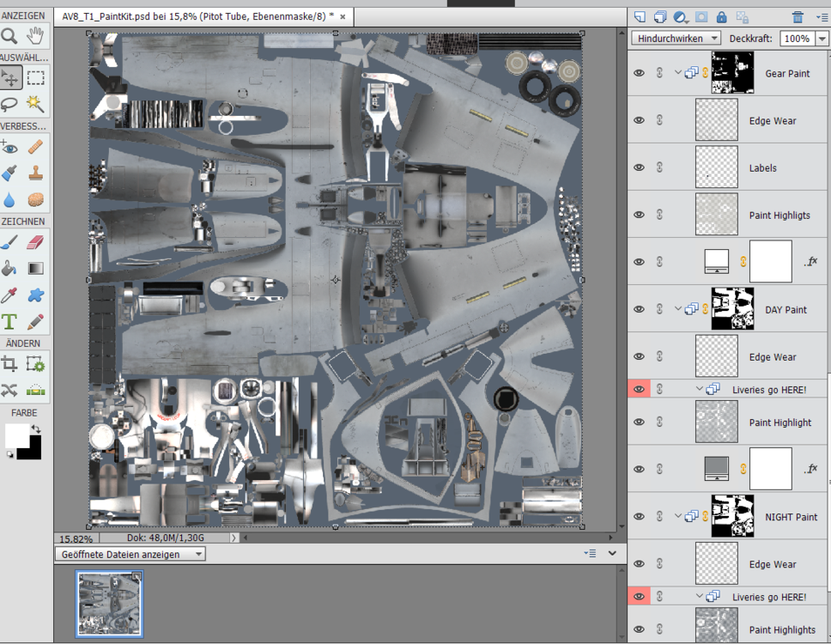Open the layers panel options menu
Screen dimensions: 831x644
(x=821, y=16)
